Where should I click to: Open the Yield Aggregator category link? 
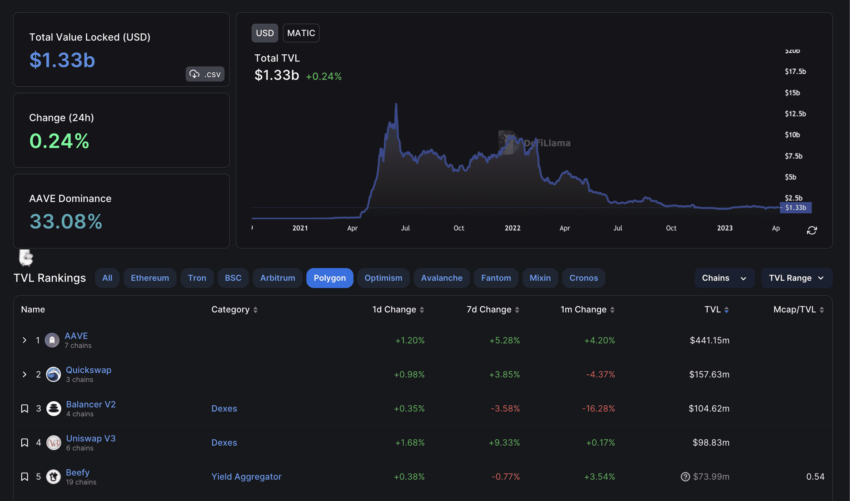(246, 477)
